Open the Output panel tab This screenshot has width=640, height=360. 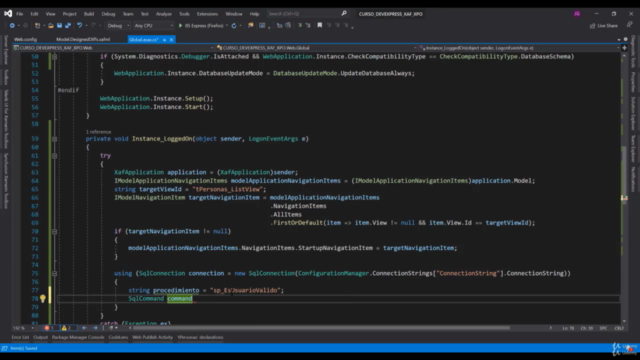click(x=40, y=337)
